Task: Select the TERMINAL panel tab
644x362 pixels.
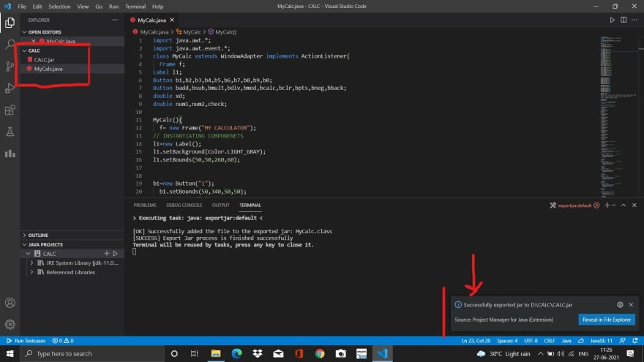Action: pos(250,205)
